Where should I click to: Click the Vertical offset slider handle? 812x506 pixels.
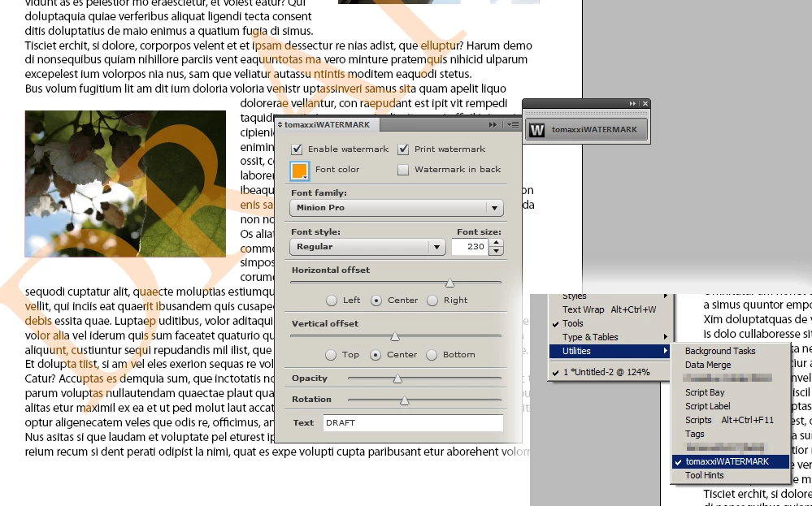[x=394, y=336]
